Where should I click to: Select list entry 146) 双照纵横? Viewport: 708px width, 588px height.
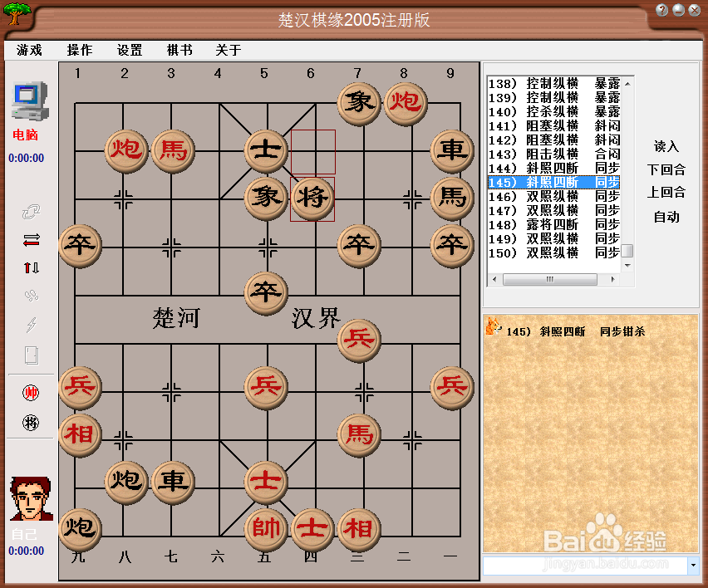coord(554,196)
